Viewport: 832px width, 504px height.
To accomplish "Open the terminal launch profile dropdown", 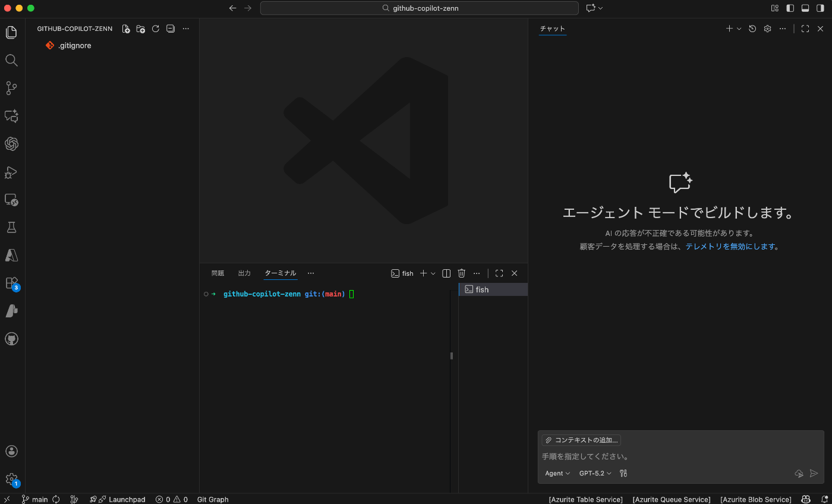I will [433, 273].
